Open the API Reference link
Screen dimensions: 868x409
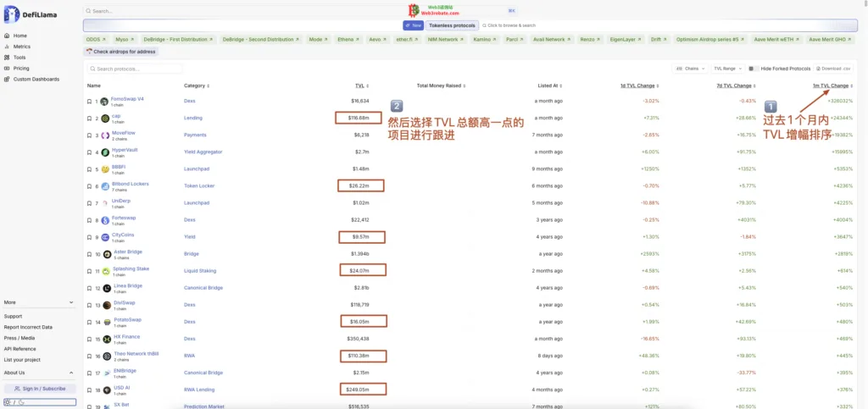(20, 349)
